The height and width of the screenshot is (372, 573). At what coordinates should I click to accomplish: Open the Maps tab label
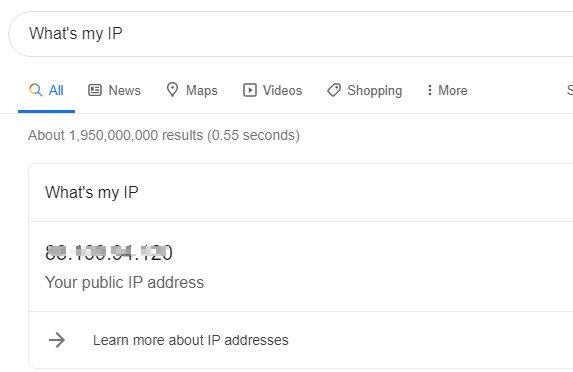202,90
